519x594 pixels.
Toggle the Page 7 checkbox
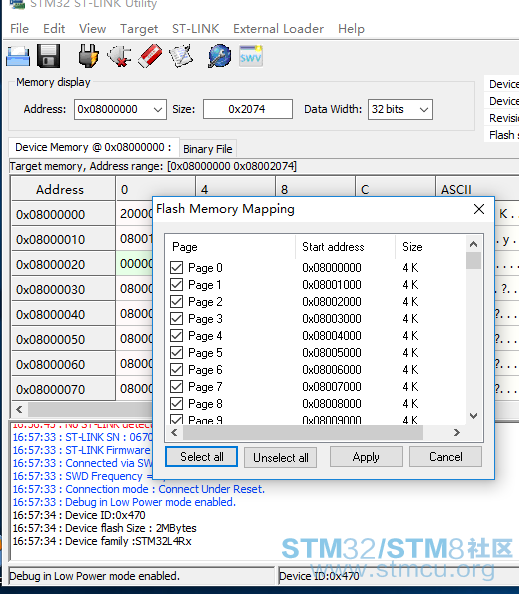(x=177, y=386)
